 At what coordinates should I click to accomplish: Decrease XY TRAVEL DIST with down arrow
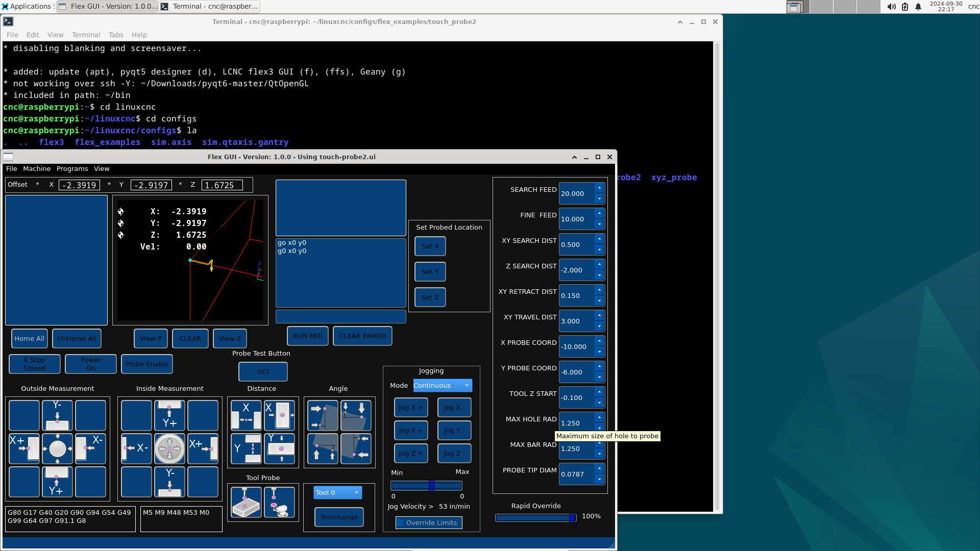pos(599,326)
